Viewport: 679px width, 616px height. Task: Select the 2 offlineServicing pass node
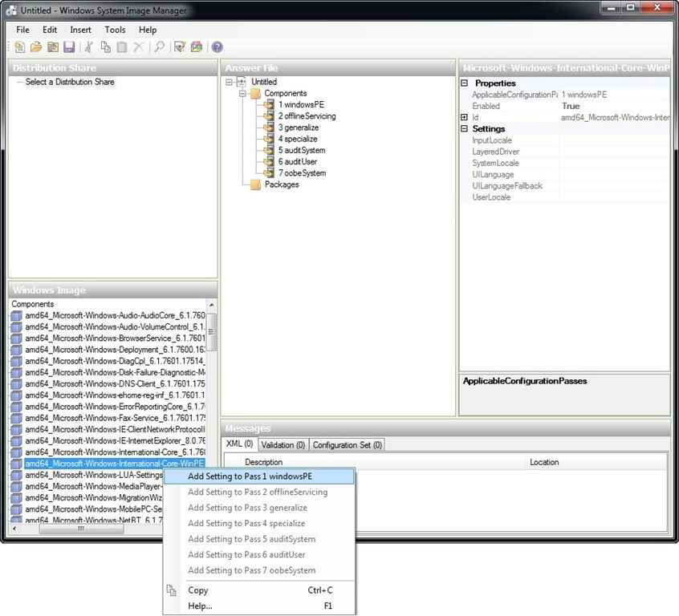307,116
